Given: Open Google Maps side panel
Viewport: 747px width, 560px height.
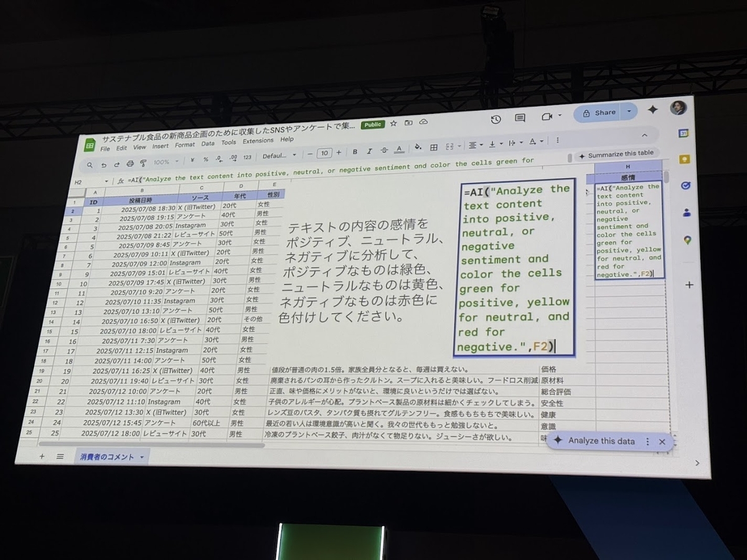Looking at the screenshot, I should (688, 240).
